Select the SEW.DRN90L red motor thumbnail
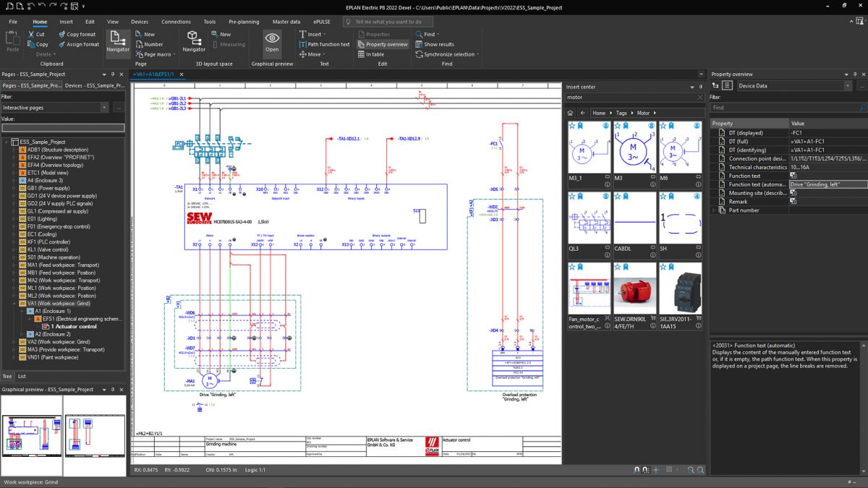 tap(634, 292)
